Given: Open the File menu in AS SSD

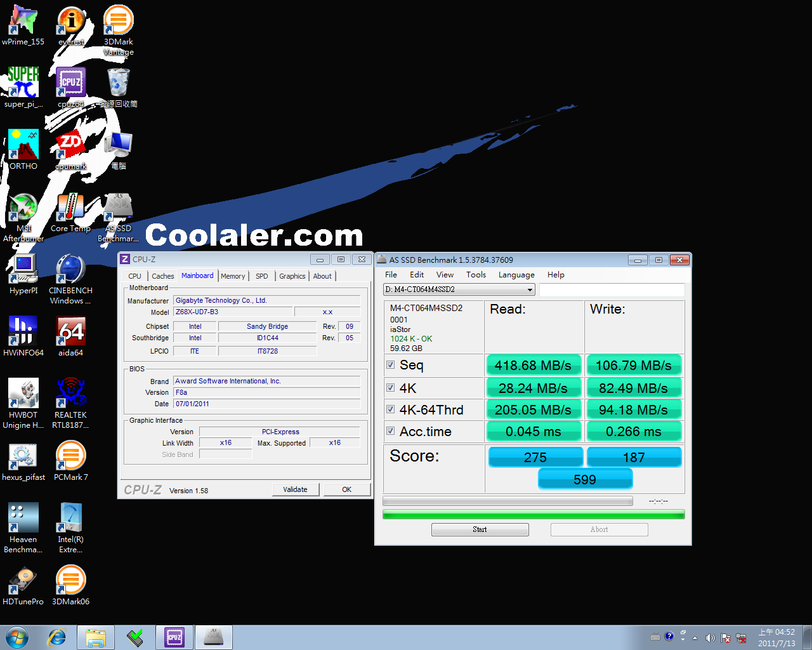Looking at the screenshot, I should click(391, 275).
